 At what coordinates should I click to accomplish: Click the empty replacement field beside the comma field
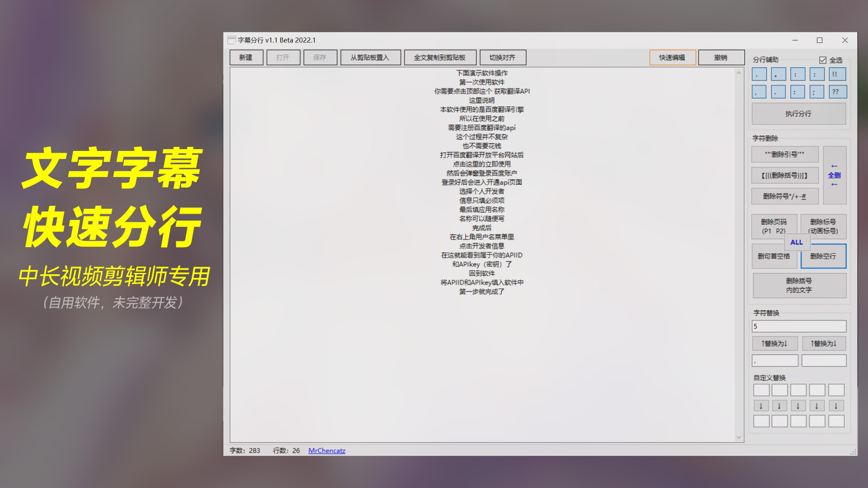click(824, 361)
